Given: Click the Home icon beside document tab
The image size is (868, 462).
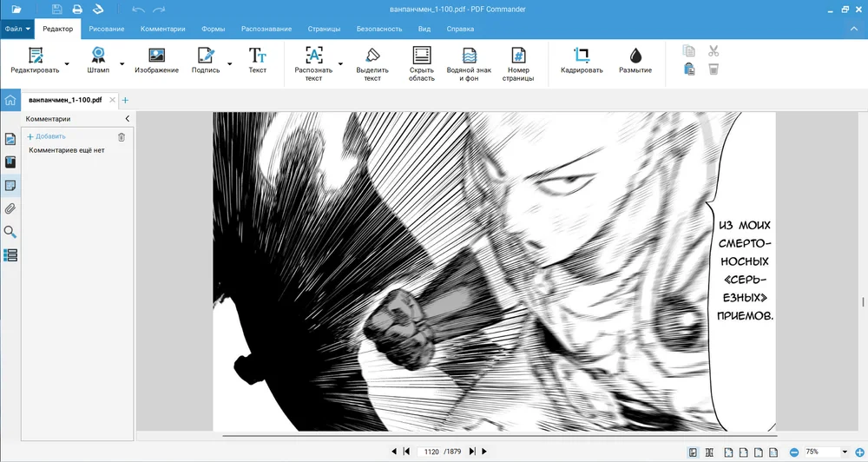Looking at the screenshot, I should (x=10, y=100).
